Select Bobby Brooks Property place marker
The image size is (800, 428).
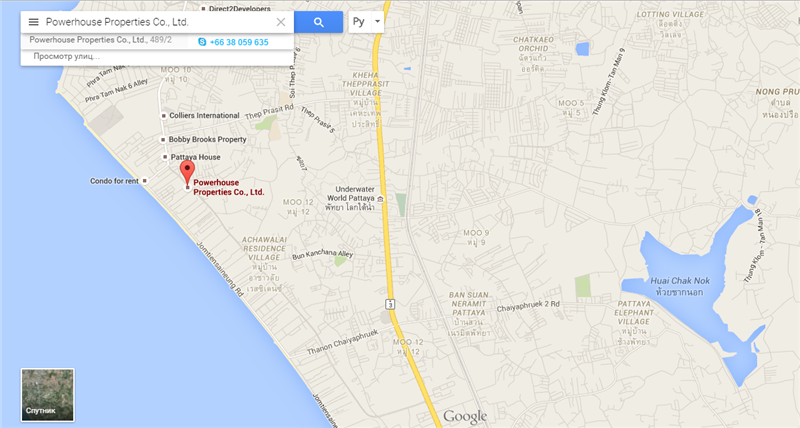point(163,139)
